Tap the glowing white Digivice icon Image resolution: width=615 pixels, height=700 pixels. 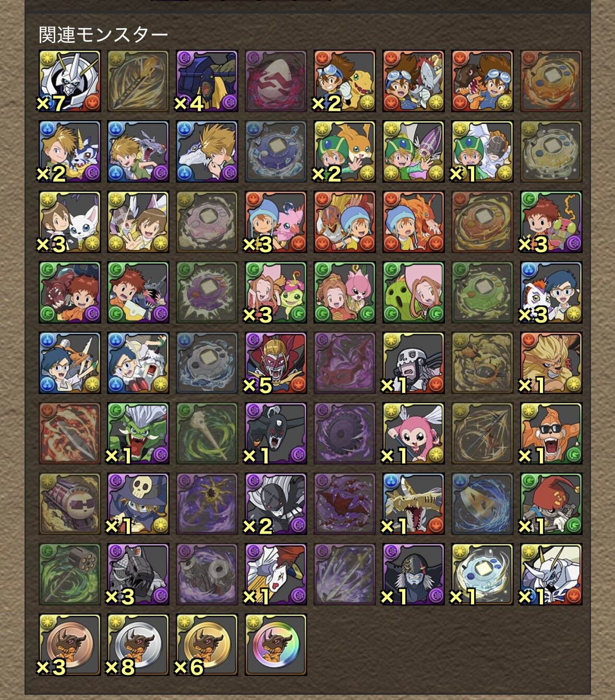[x=483, y=574]
